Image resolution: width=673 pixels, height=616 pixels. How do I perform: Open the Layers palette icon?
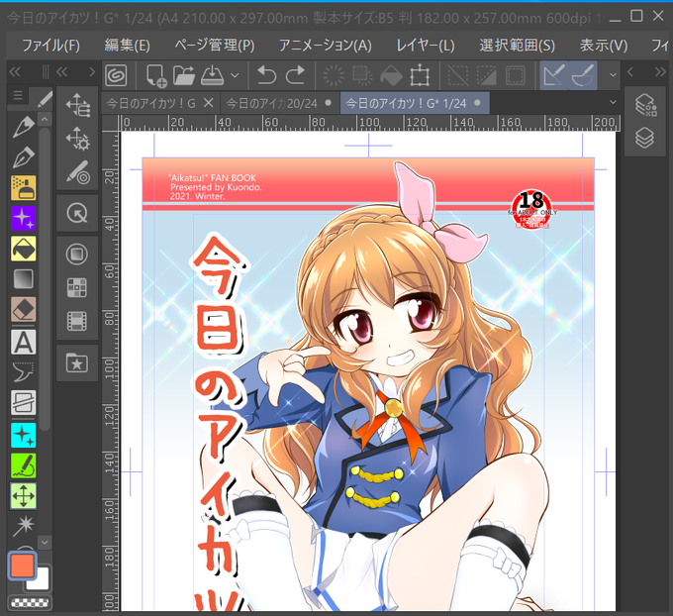pos(644,138)
